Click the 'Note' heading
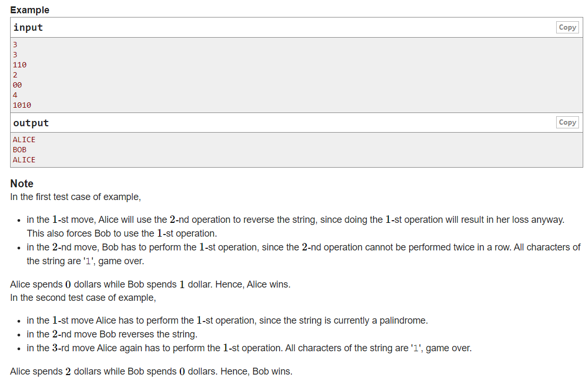 tap(22, 184)
